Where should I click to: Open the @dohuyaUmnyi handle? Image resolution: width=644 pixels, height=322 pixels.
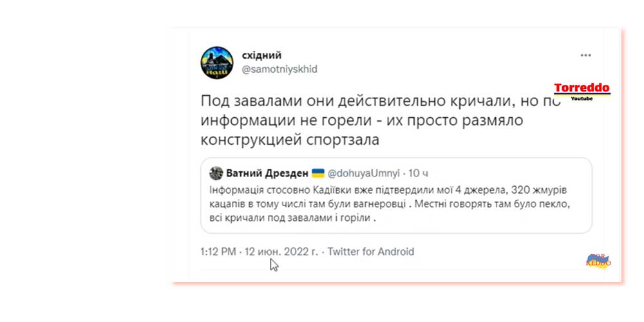point(365,173)
